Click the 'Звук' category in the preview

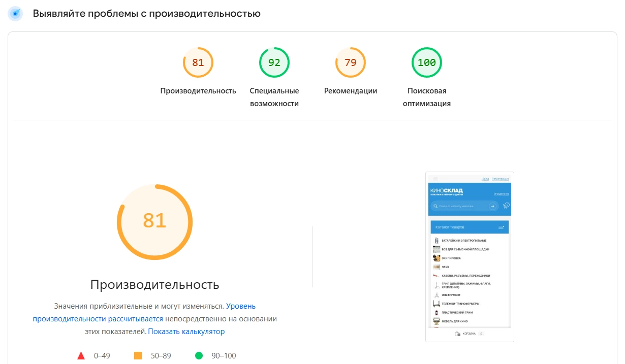445,267
